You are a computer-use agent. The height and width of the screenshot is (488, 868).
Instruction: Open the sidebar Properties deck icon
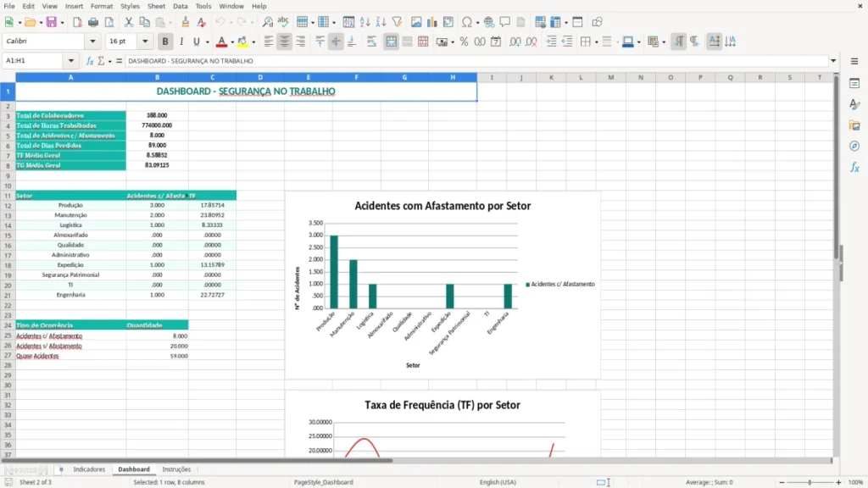click(x=854, y=84)
